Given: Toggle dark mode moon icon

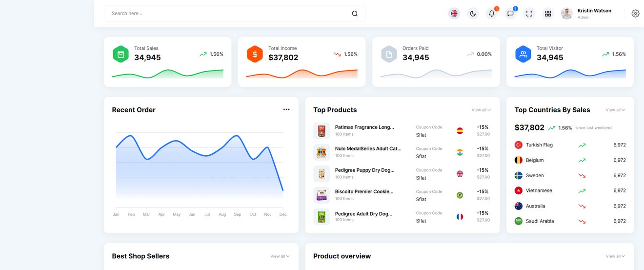Looking at the screenshot, I should 473,14.
